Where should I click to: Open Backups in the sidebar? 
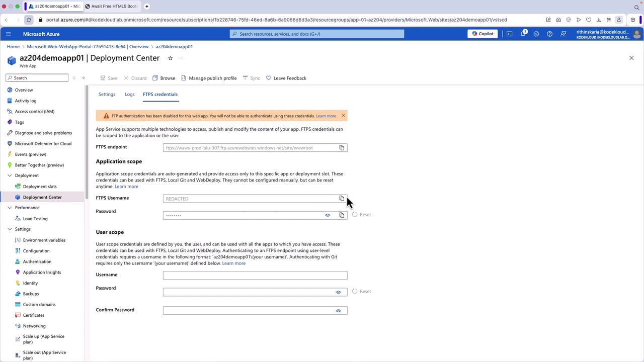[x=31, y=294]
